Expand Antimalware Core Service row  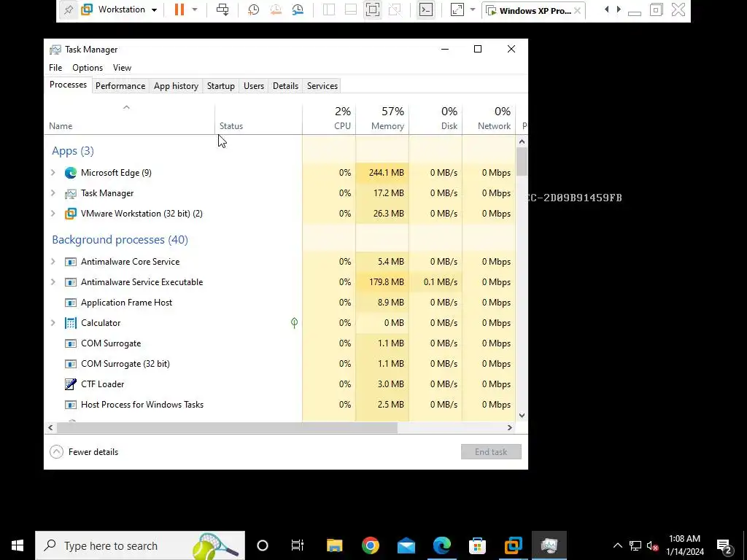[x=53, y=262]
